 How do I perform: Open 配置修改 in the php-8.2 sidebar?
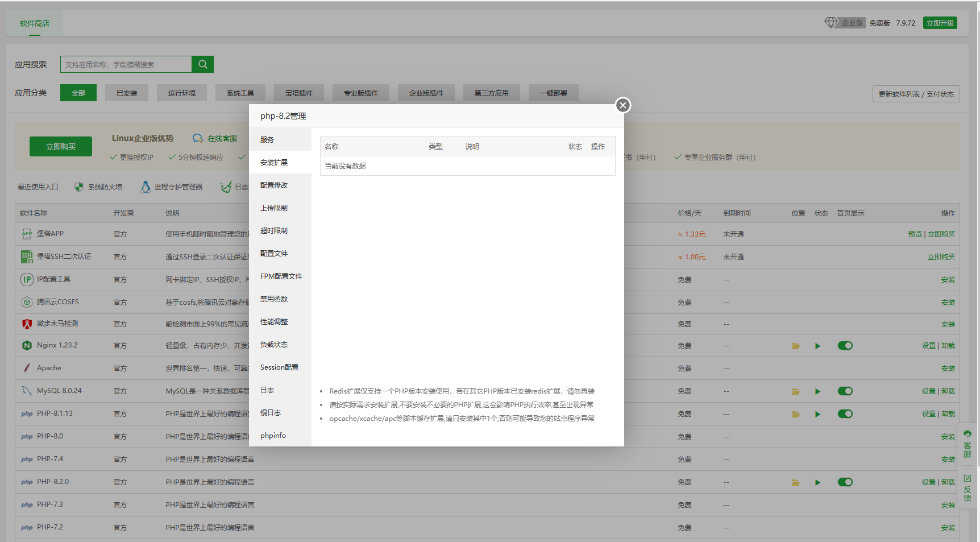coord(280,185)
